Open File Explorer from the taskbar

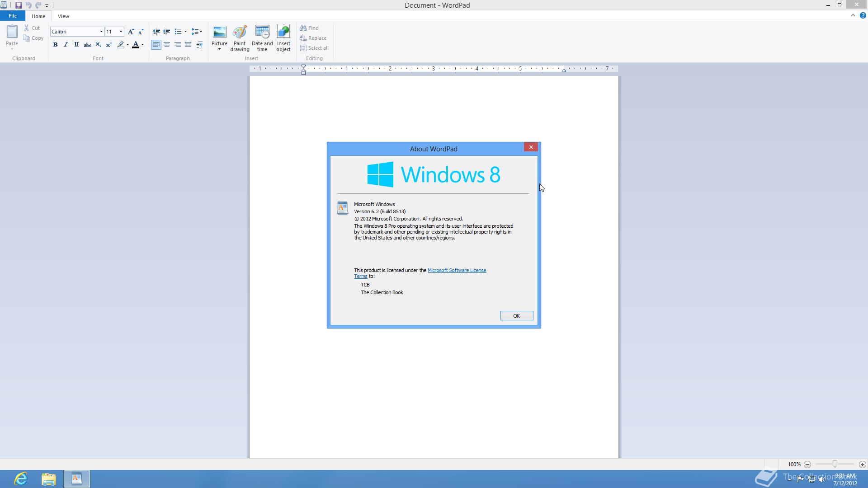(49, 479)
